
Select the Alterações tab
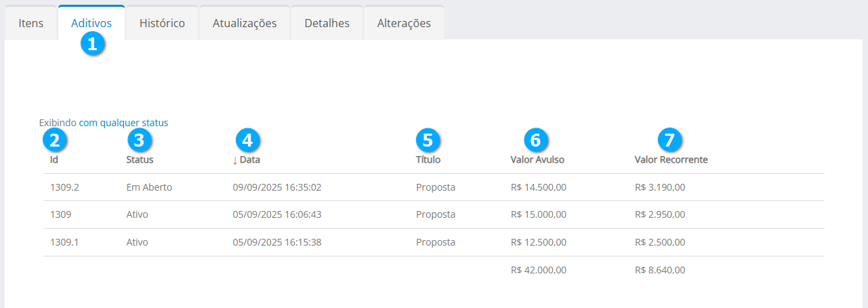click(x=404, y=23)
